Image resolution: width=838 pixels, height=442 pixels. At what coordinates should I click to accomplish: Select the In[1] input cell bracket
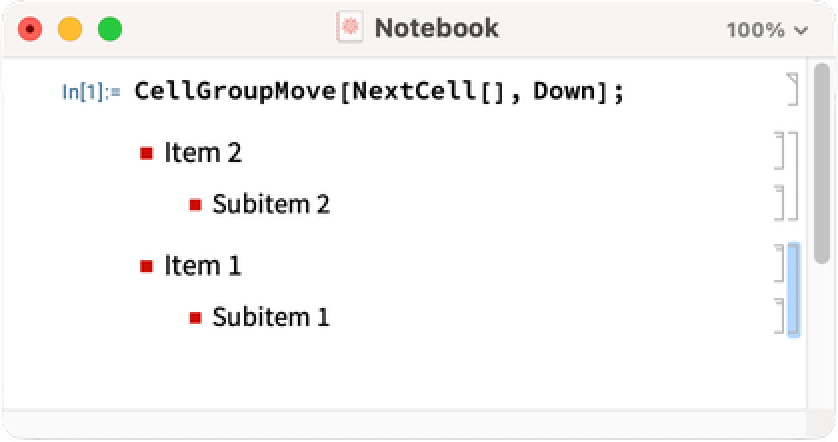coord(793,89)
